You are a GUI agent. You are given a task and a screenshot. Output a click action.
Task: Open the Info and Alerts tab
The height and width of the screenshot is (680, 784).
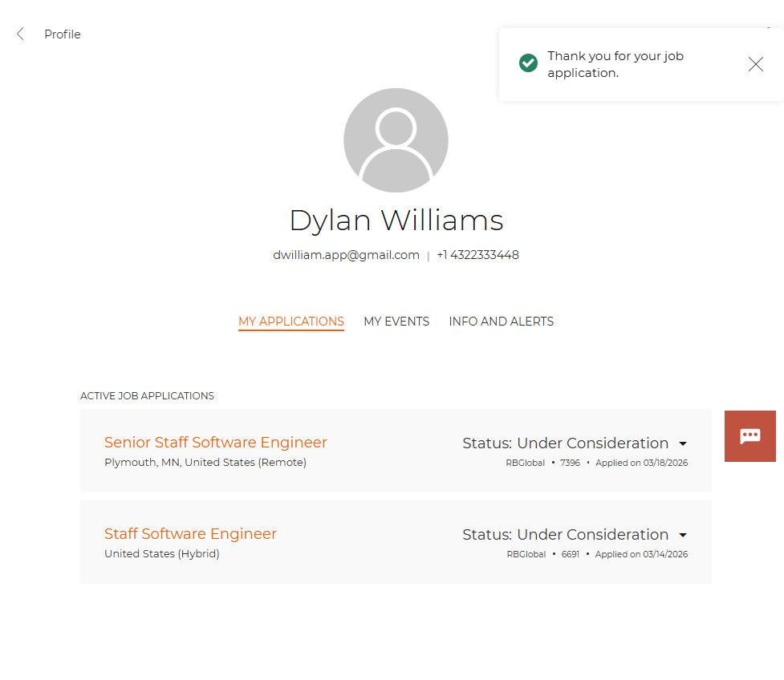501,322
